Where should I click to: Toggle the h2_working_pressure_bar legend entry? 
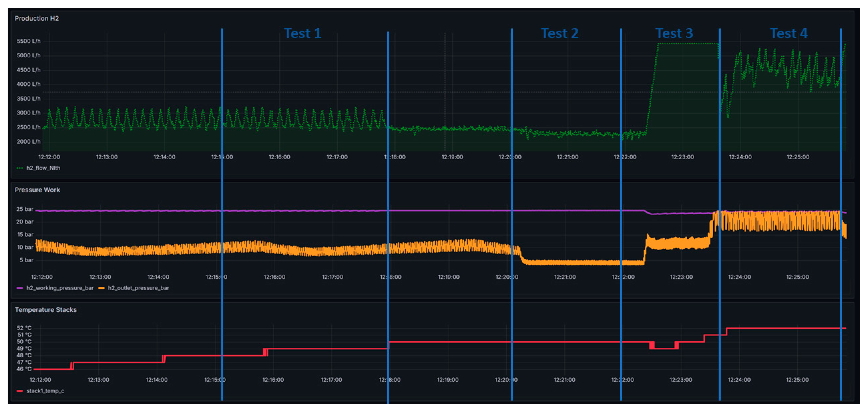[60, 288]
